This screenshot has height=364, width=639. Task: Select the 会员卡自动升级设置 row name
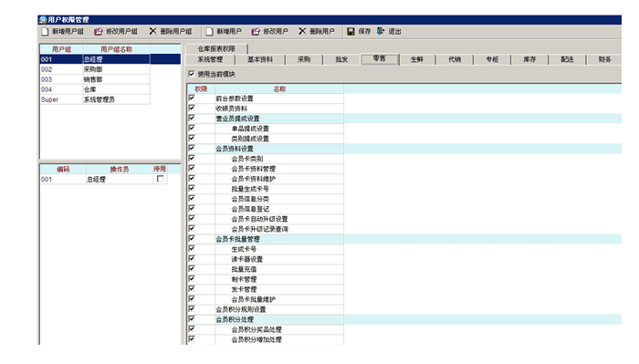tap(259, 219)
